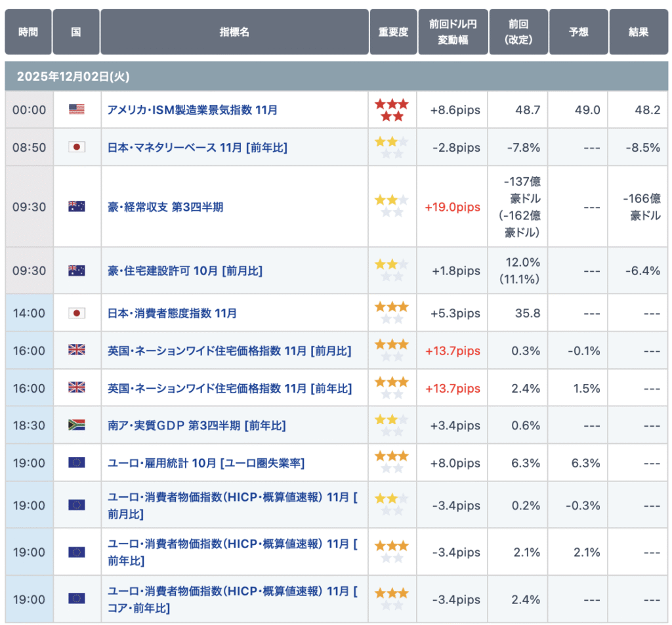Click the South Africa flag at 18:30

click(x=76, y=425)
